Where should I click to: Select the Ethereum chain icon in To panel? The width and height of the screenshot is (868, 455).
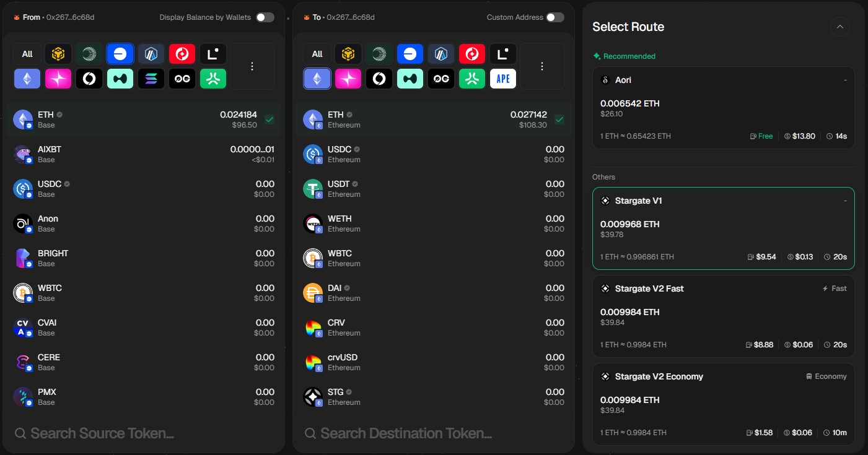click(x=317, y=79)
